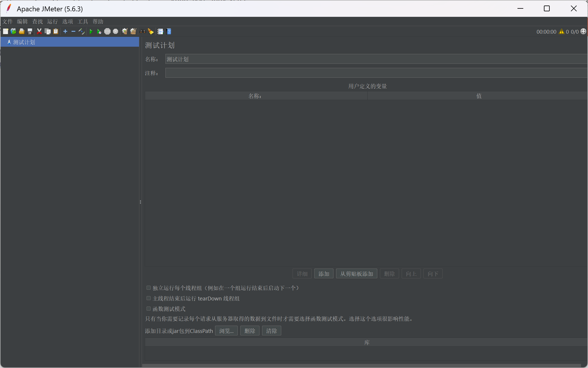This screenshot has height=368, width=588.
Task: Click the 用户定义的变量 table title
Action: [x=367, y=86]
